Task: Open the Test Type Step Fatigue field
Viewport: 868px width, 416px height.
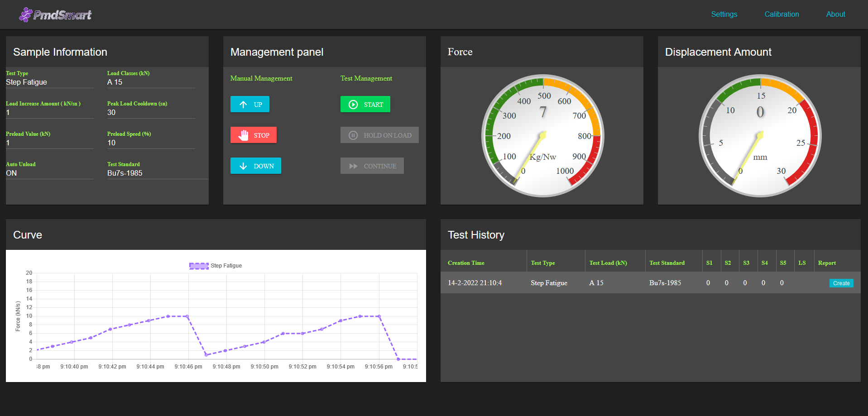Action: click(x=49, y=82)
